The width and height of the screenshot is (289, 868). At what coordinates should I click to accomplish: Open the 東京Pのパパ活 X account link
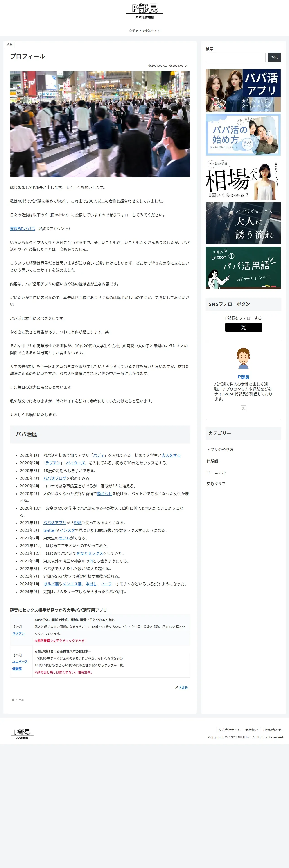click(x=23, y=228)
